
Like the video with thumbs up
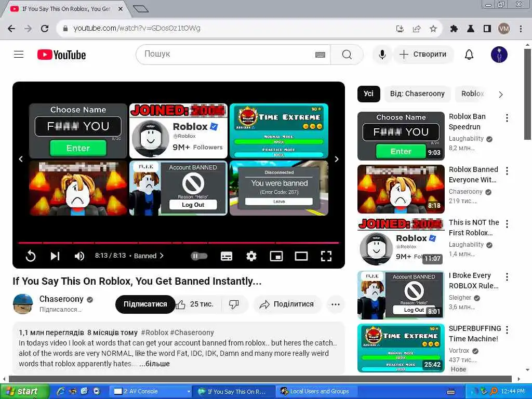[x=197, y=304]
